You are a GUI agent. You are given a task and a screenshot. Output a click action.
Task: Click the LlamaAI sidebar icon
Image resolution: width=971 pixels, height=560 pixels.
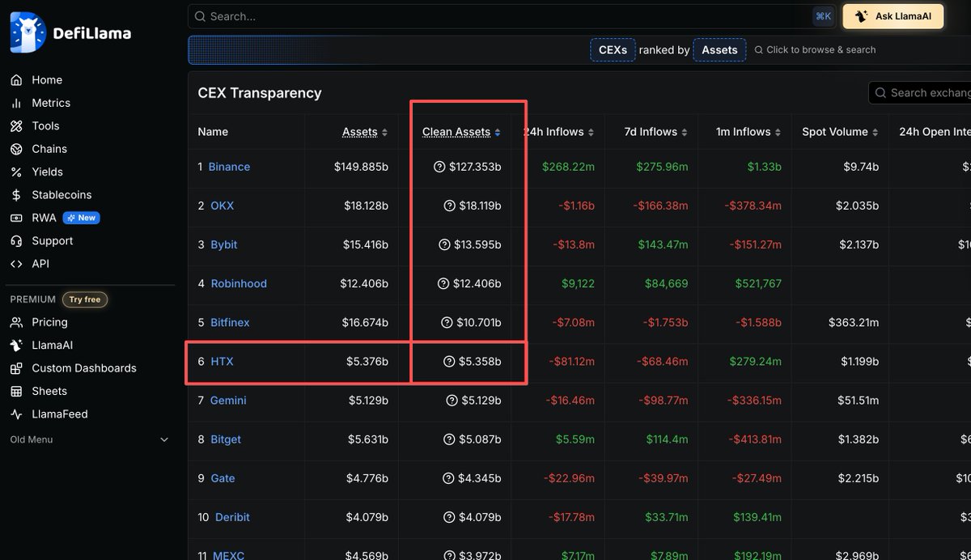(16, 346)
